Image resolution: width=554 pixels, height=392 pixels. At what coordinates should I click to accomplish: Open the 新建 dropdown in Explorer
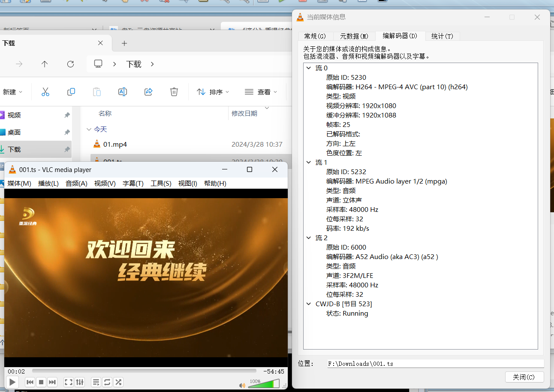[12, 92]
